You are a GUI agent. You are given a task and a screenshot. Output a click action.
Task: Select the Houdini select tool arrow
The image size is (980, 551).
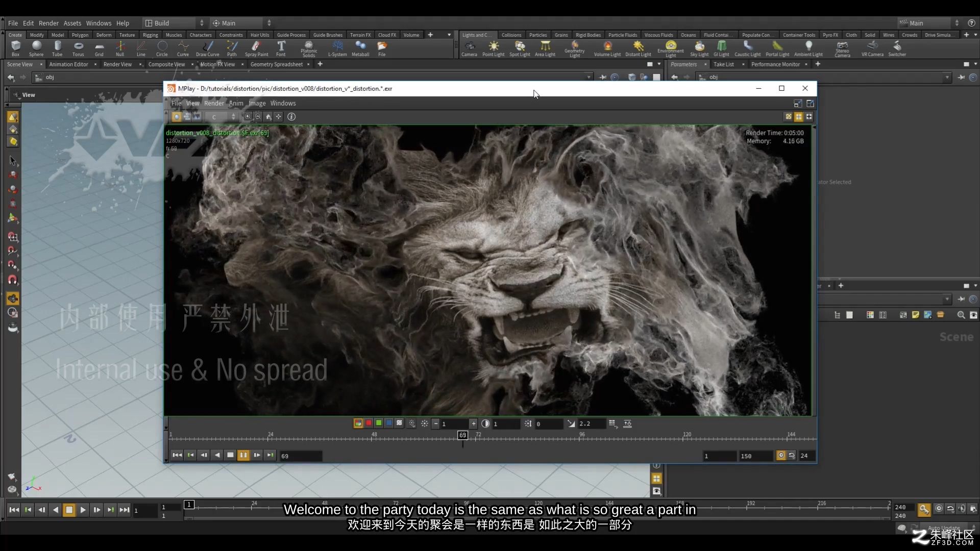point(13,161)
